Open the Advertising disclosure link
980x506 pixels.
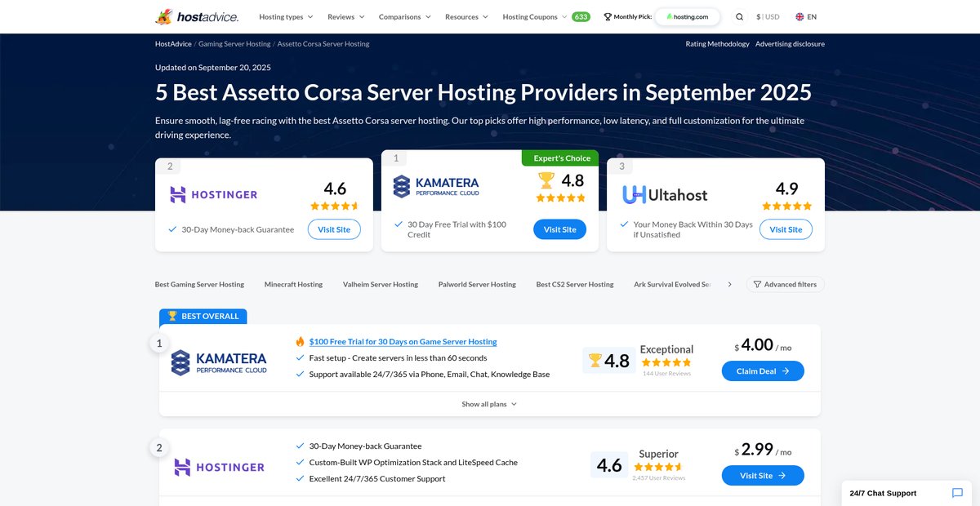(790, 44)
